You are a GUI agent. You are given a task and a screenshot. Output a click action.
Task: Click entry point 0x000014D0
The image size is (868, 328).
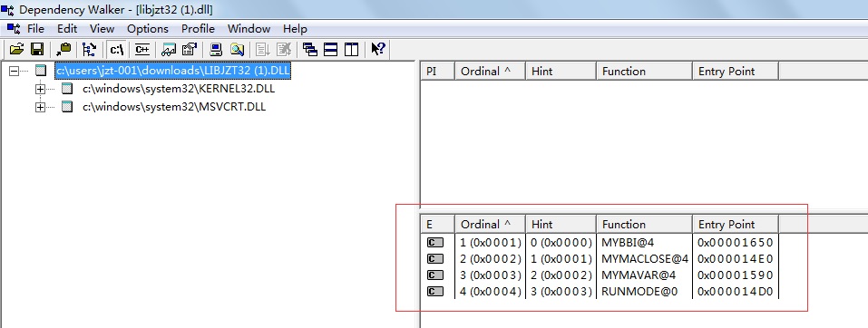point(736,292)
